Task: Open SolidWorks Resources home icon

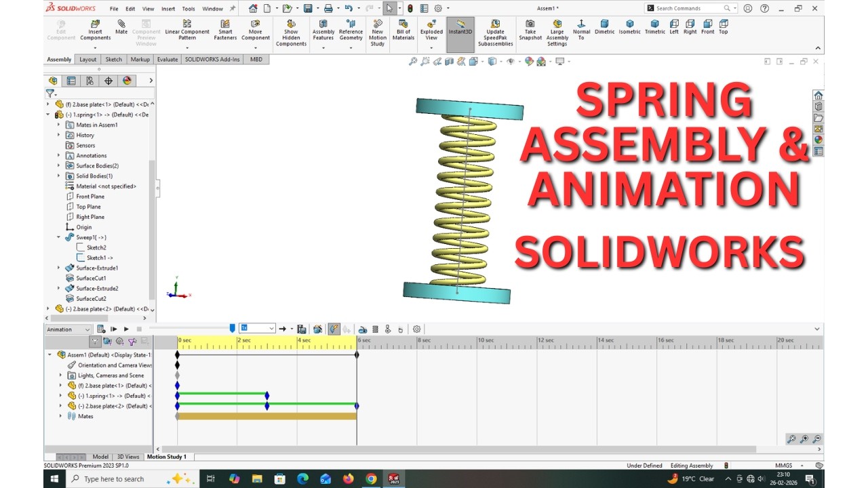Action: click(x=818, y=95)
